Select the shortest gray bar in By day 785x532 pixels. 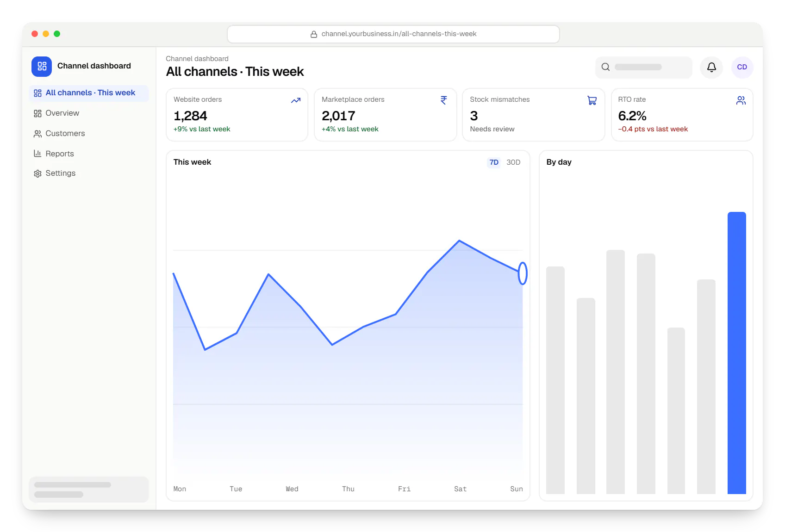tap(676, 411)
